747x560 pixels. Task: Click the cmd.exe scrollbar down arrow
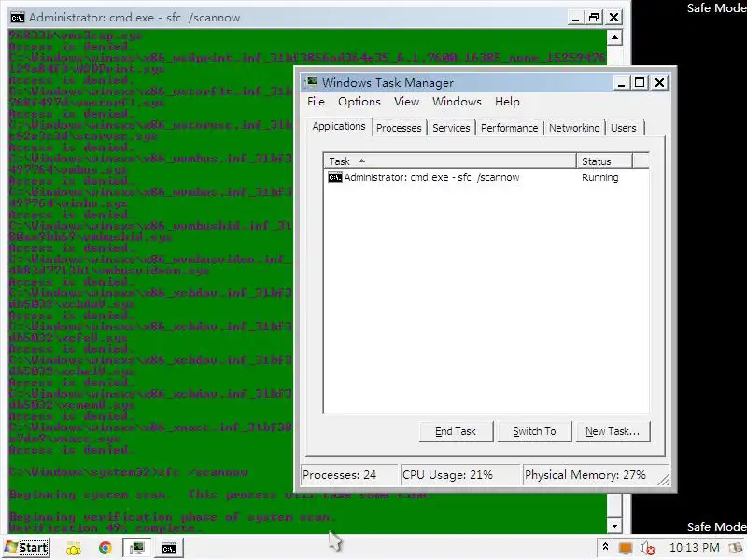[x=614, y=525]
